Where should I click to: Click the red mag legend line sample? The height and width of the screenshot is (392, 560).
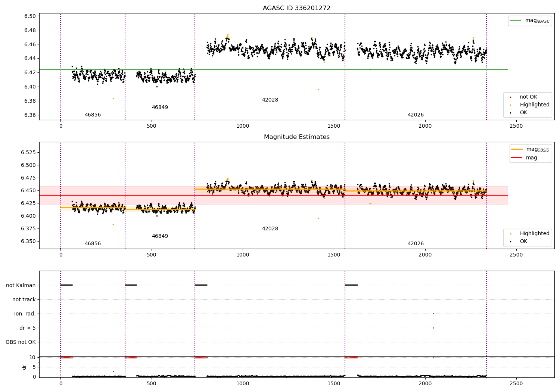coord(517,158)
